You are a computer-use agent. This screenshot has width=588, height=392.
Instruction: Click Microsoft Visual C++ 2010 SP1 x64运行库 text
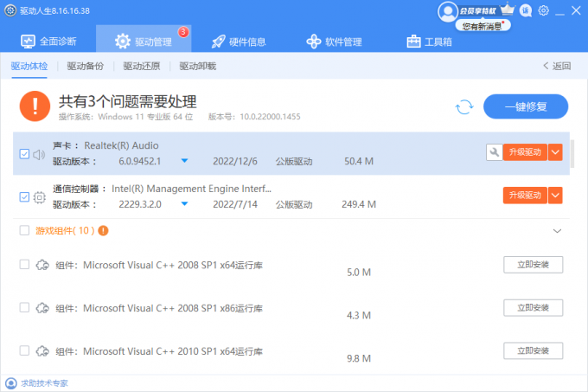point(173,351)
